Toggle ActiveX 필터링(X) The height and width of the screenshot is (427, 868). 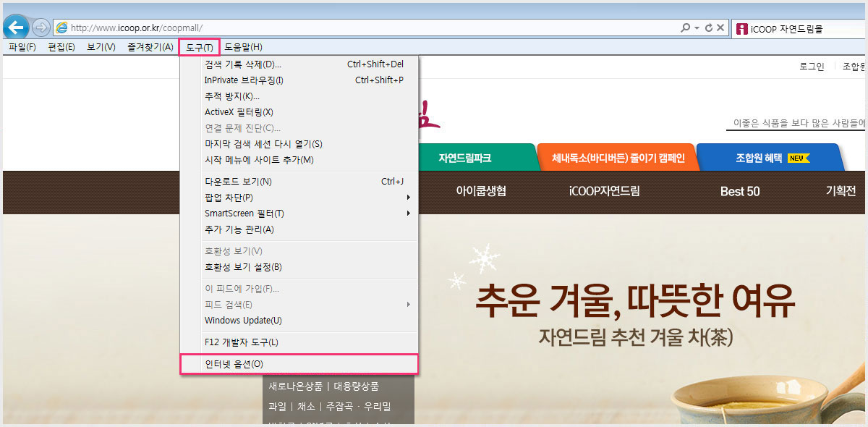click(x=299, y=112)
